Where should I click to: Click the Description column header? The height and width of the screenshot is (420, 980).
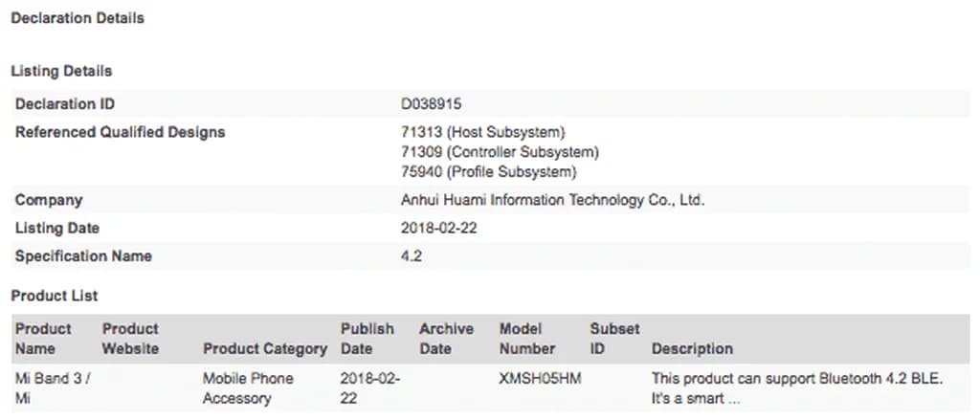click(x=692, y=348)
